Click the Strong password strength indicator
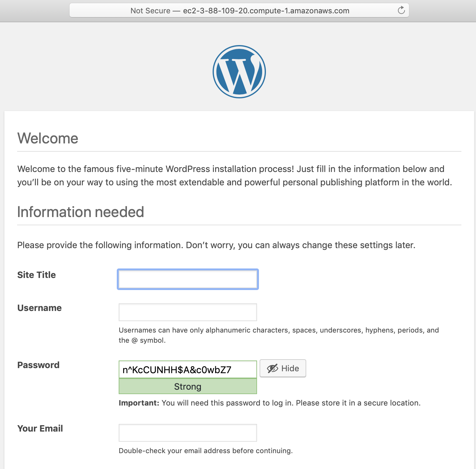The height and width of the screenshot is (469, 476). [188, 386]
